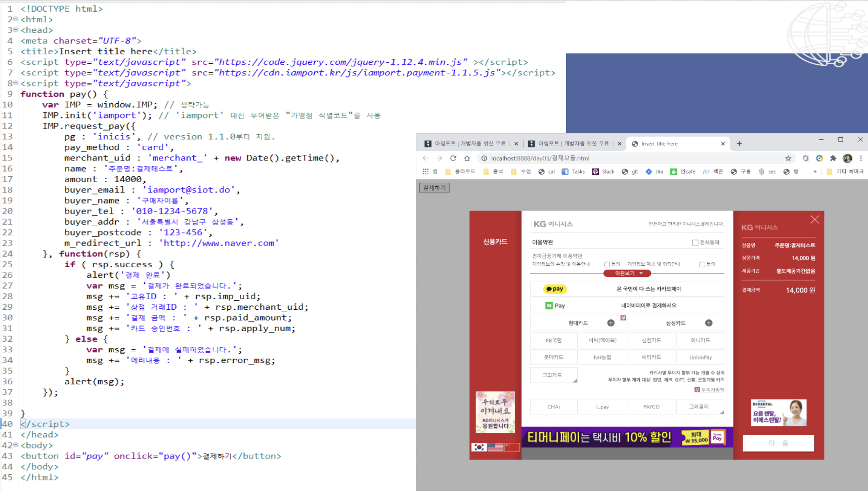The height and width of the screenshot is (491, 868).
Task: Select the NH농협 card
Action: click(x=602, y=357)
